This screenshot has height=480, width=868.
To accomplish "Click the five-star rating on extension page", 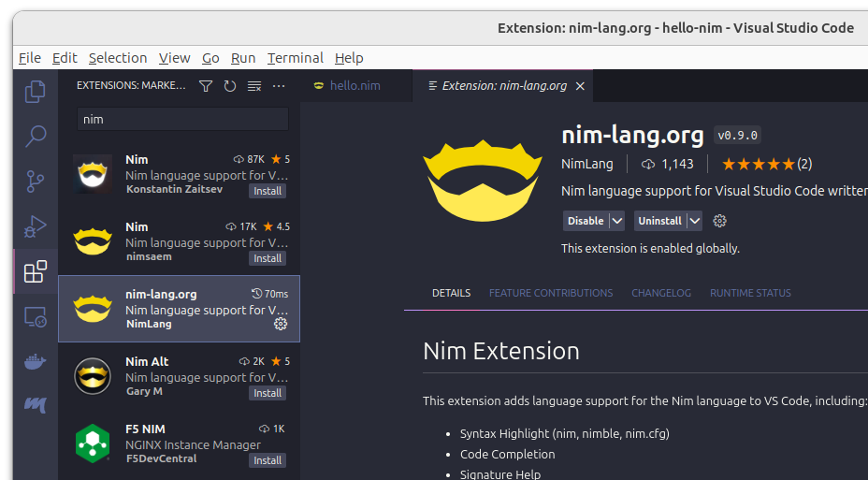I will pos(759,164).
